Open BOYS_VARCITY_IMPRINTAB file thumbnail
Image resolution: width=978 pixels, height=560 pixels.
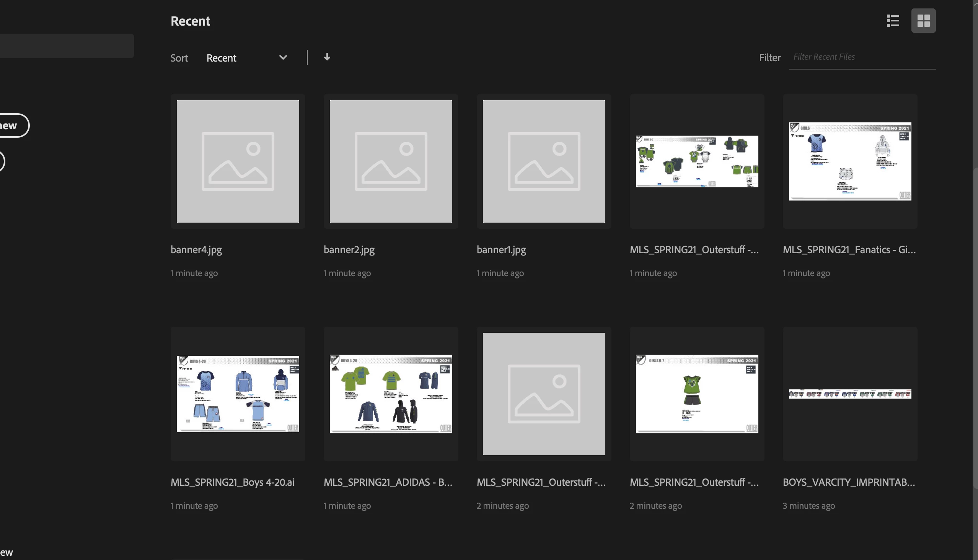pos(849,394)
